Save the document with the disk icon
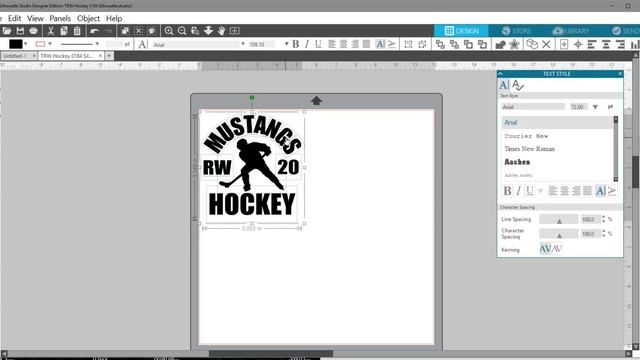 [20, 31]
